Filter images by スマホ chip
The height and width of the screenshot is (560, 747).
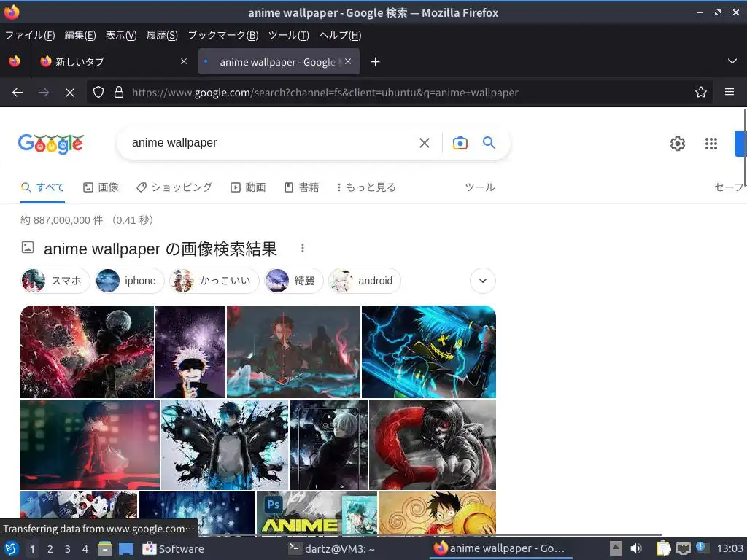point(55,281)
